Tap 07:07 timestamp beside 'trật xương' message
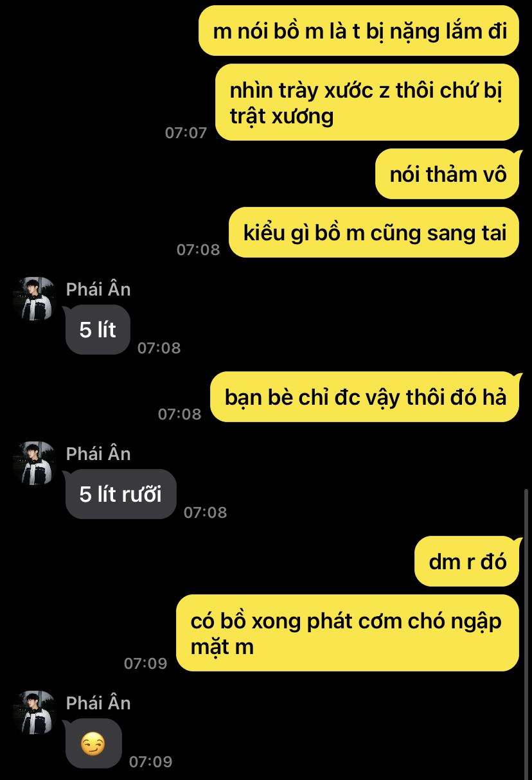The height and width of the screenshot is (780, 532). pos(186,133)
